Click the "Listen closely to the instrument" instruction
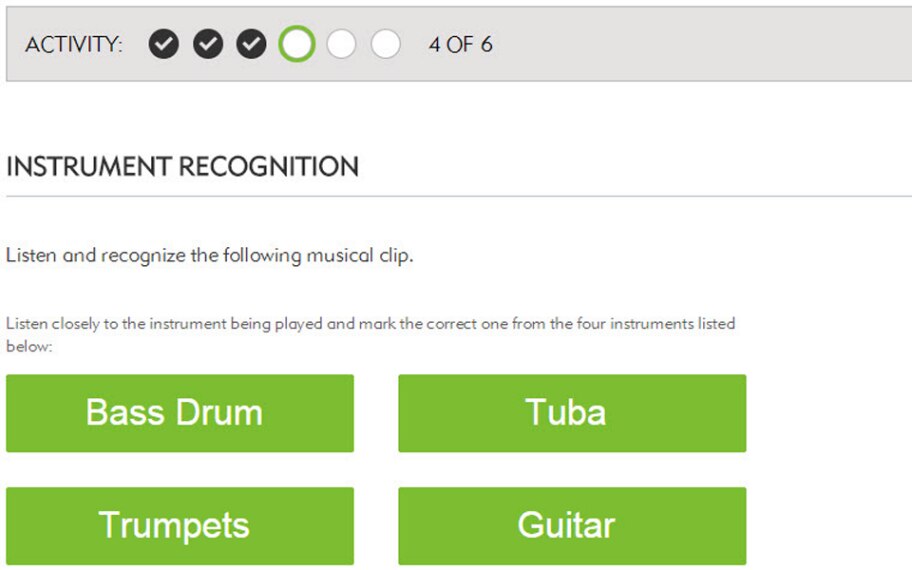 pos(370,324)
